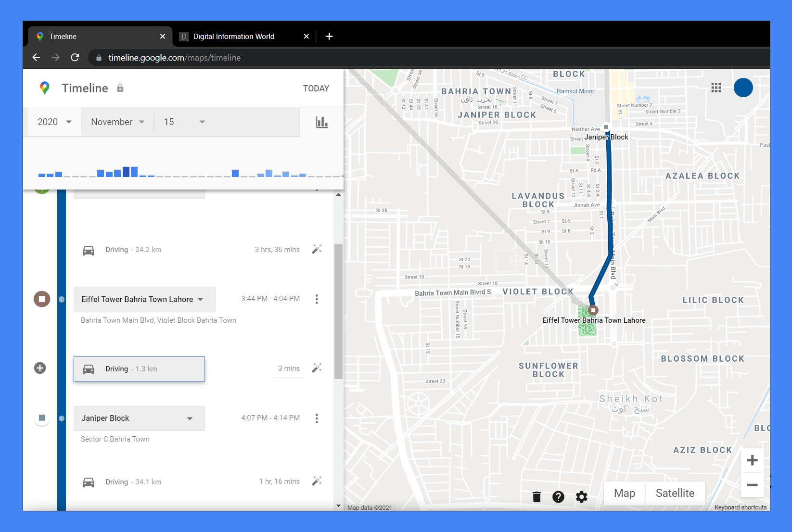Expand Eiffel Tower Bahria Town Lahore dropdown
This screenshot has width=792, height=532.
pos(144,299)
